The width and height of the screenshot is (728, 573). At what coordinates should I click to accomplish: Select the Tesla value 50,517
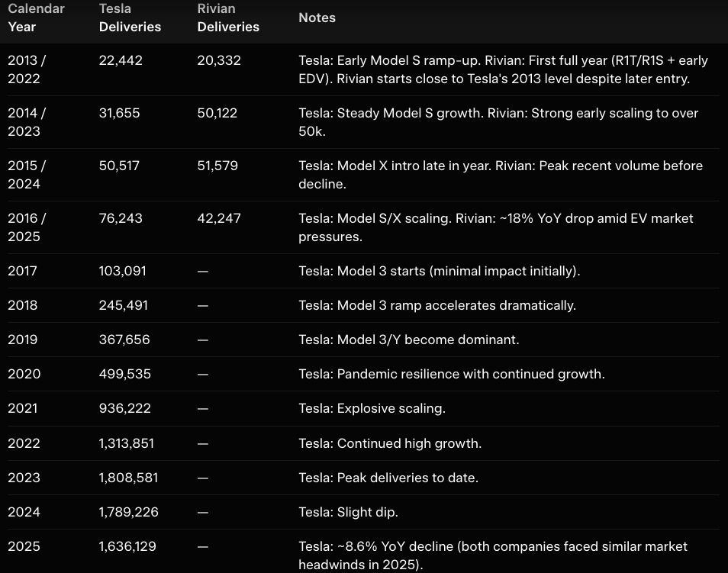pyautogui.click(x=119, y=166)
